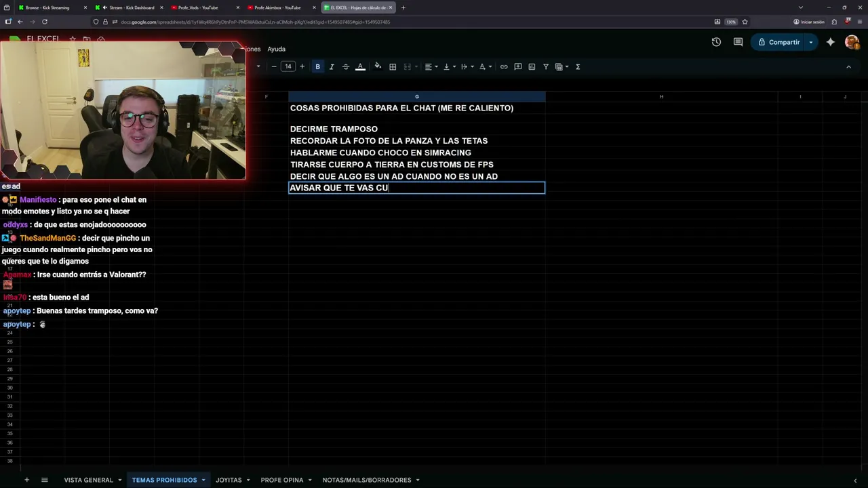Switch to Profe_Vods - YouTube browser tab
The height and width of the screenshot is (488, 868).
coord(205,7)
